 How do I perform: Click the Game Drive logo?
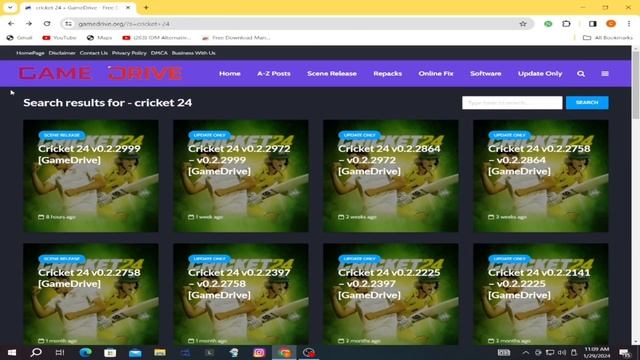point(100,73)
